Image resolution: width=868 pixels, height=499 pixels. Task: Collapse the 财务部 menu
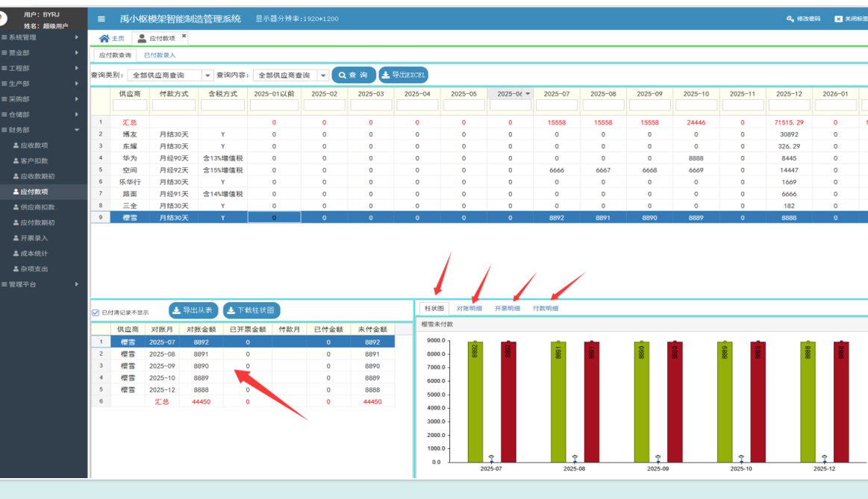point(44,131)
